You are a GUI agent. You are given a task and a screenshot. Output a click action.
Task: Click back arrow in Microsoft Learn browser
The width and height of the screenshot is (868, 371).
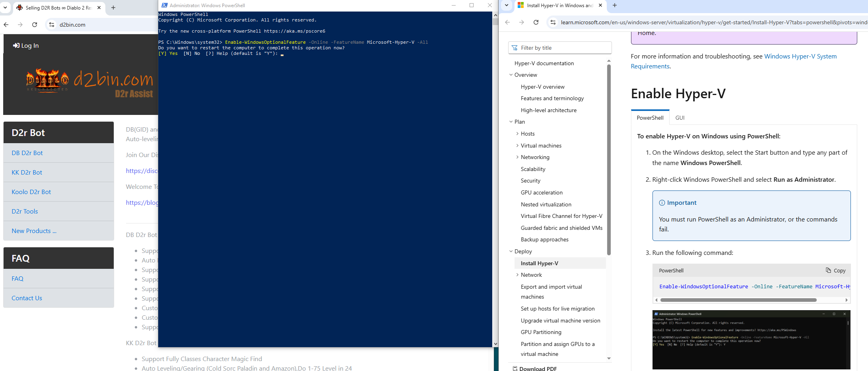pos(507,22)
